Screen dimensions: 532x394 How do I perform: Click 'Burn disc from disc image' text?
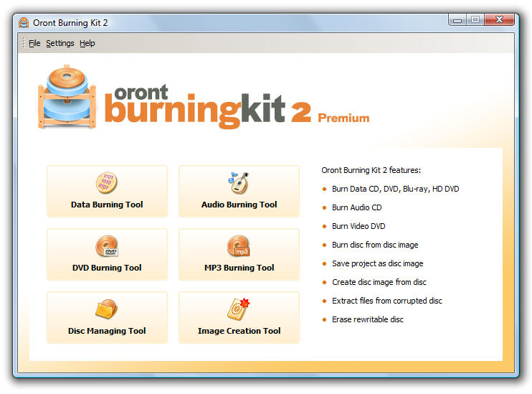click(375, 245)
